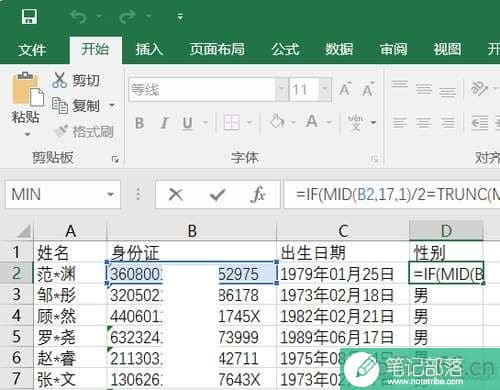Image resolution: width=500 pixels, height=390 pixels.
Task: Open the underline style dropdown arrow
Action: [x=205, y=123]
